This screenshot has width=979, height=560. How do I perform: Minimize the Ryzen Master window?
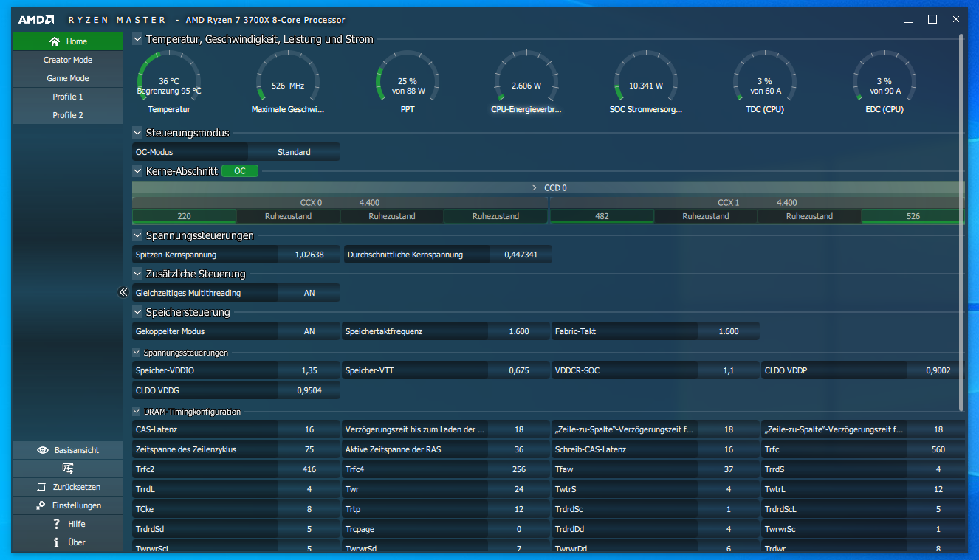[x=908, y=20]
